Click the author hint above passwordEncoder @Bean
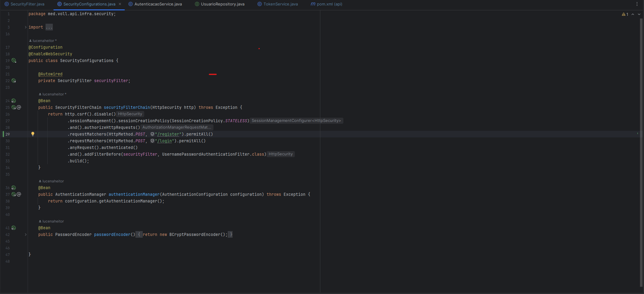The image size is (644, 294). [51, 221]
